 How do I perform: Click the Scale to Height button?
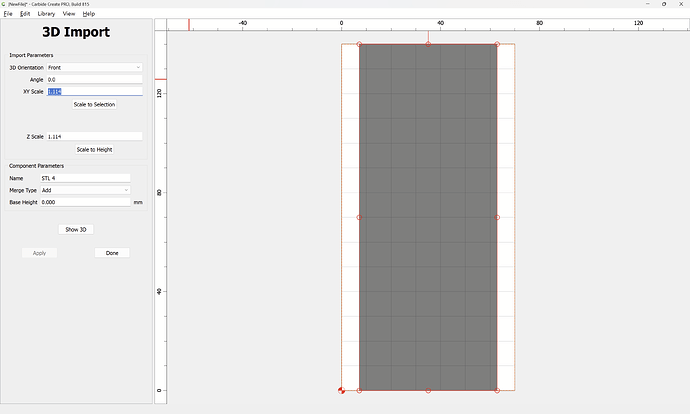pyautogui.click(x=95, y=150)
